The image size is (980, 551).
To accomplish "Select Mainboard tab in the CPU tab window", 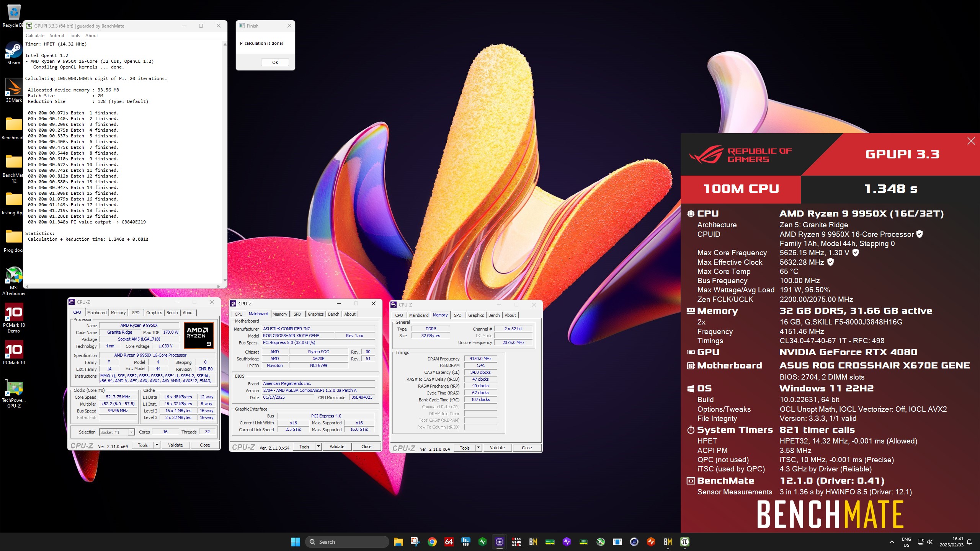I will [x=97, y=313].
